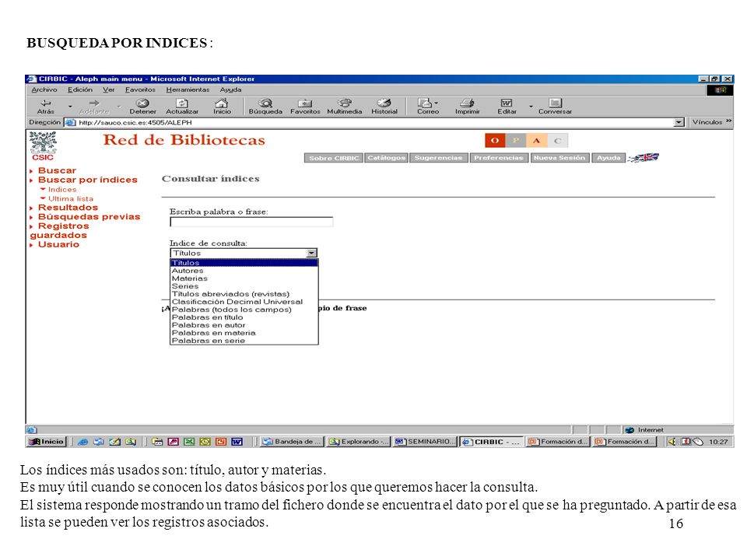
Task: Select Series in the index list
Action: 244,286
